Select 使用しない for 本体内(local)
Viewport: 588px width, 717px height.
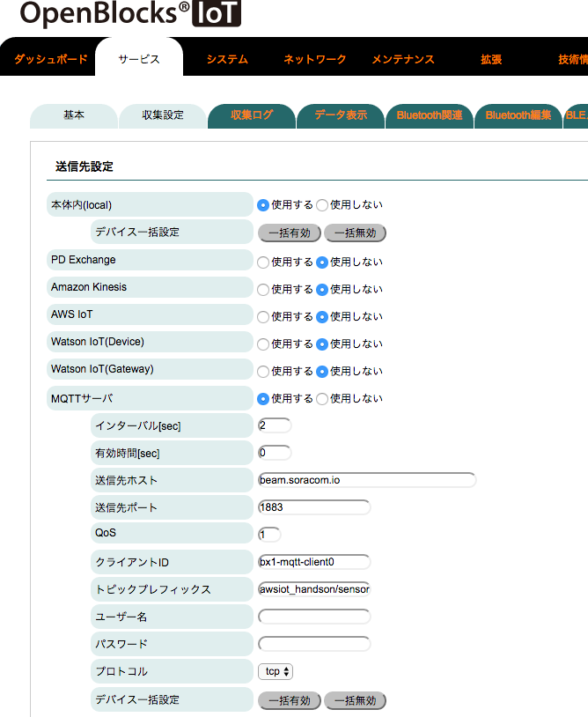coord(322,205)
